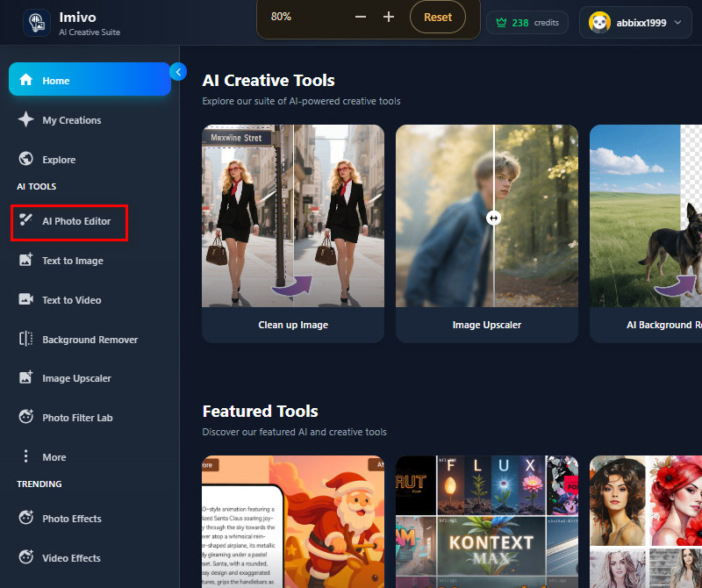Click the Clean up Image label
This screenshot has width=702, height=588.
pos(293,325)
